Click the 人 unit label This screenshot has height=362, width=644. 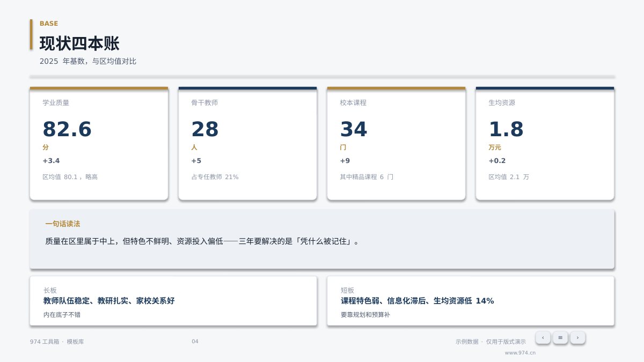[194, 147]
